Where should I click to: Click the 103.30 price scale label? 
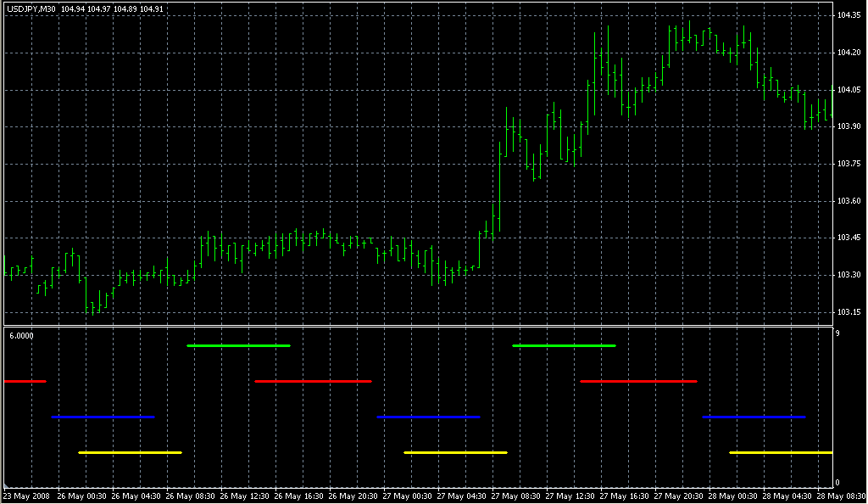pos(849,275)
